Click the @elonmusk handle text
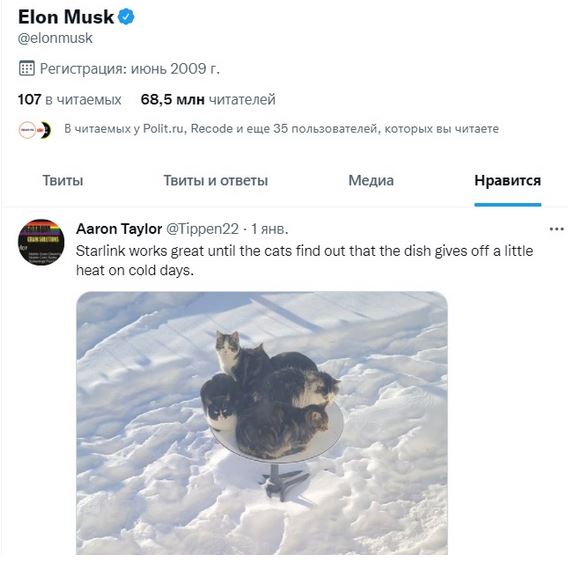Screen dimensions: 568x563 (55, 38)
